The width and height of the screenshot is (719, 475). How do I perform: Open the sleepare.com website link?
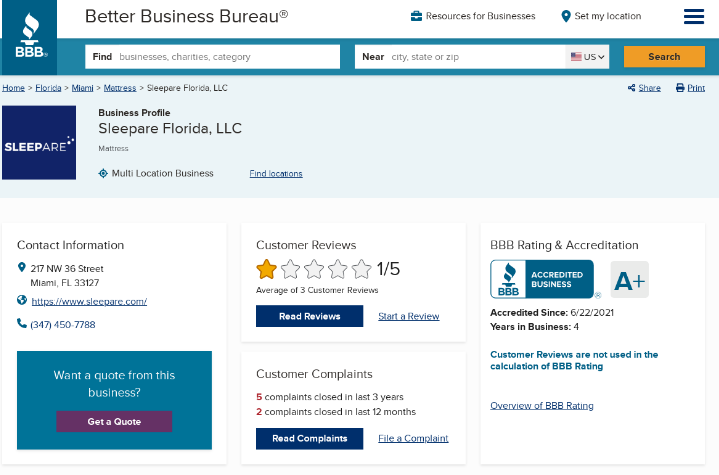(x=89, y=301)
